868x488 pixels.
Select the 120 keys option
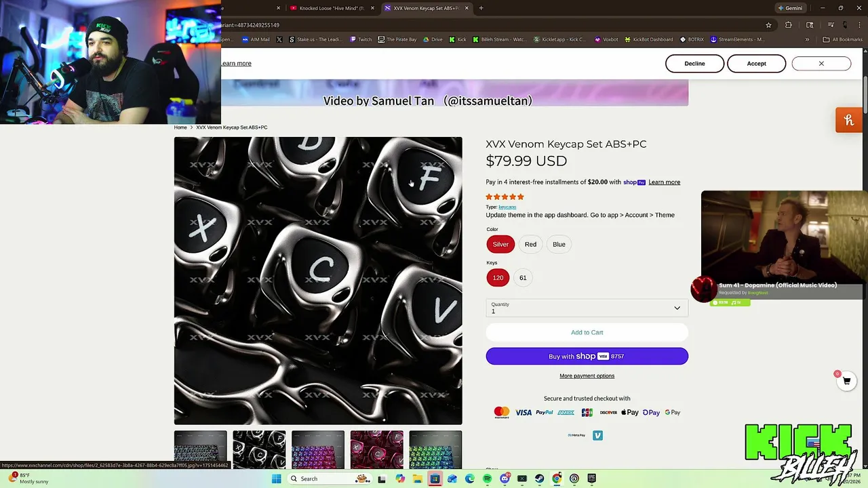point(498,277)
